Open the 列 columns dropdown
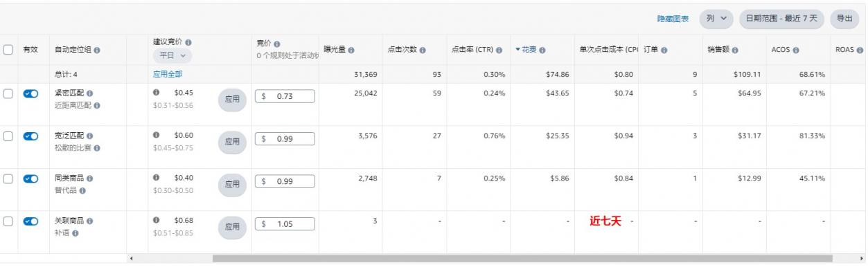This screenshot has width=868, height=267. coord(716,19)
